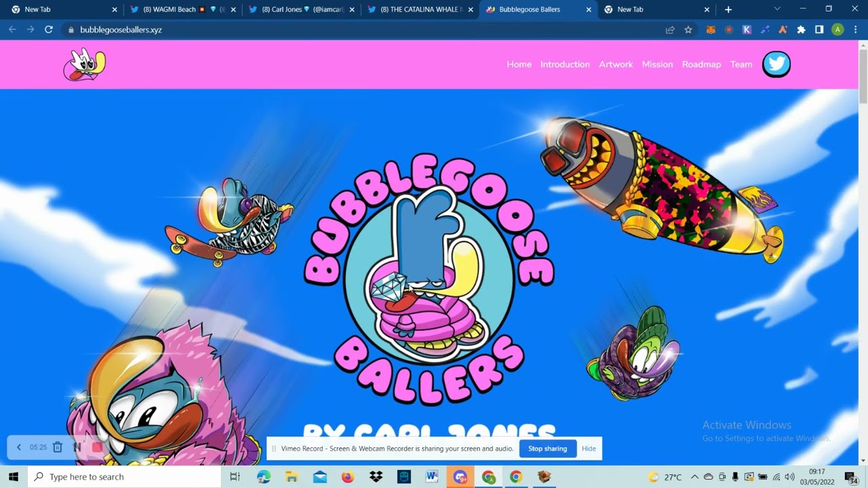Open File Explorer from the taskbar
The width and height of the screenshot is (868, 488).
292,476
